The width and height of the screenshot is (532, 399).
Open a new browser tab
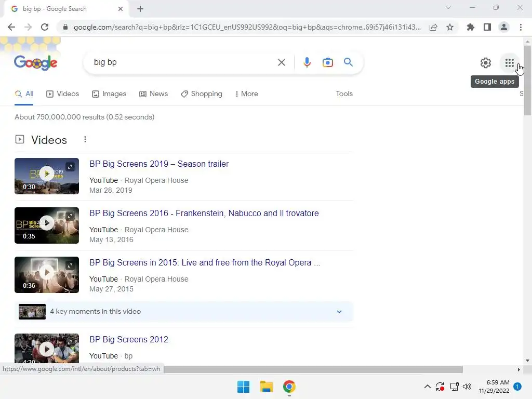point(140,9)
